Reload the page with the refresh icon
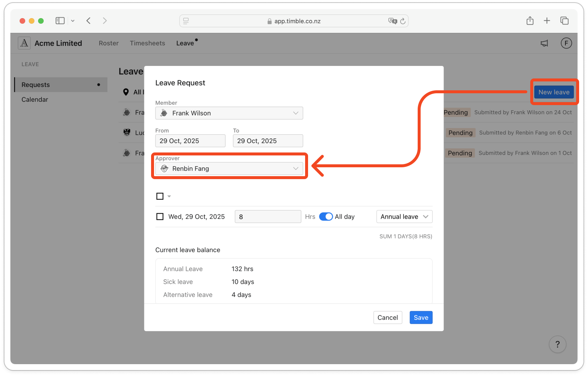The height and width of the screenshot is (376, 588). [403, 21]
